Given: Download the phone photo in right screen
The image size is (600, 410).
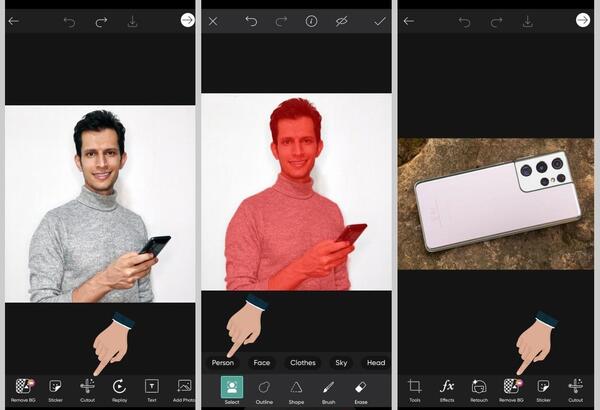Looking at the screenshot, I should click(x=528, y=21).
